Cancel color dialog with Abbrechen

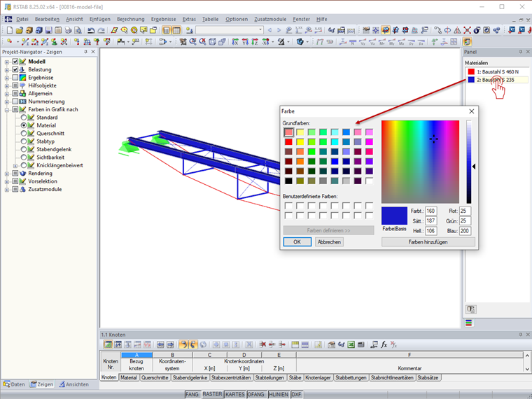329,242
